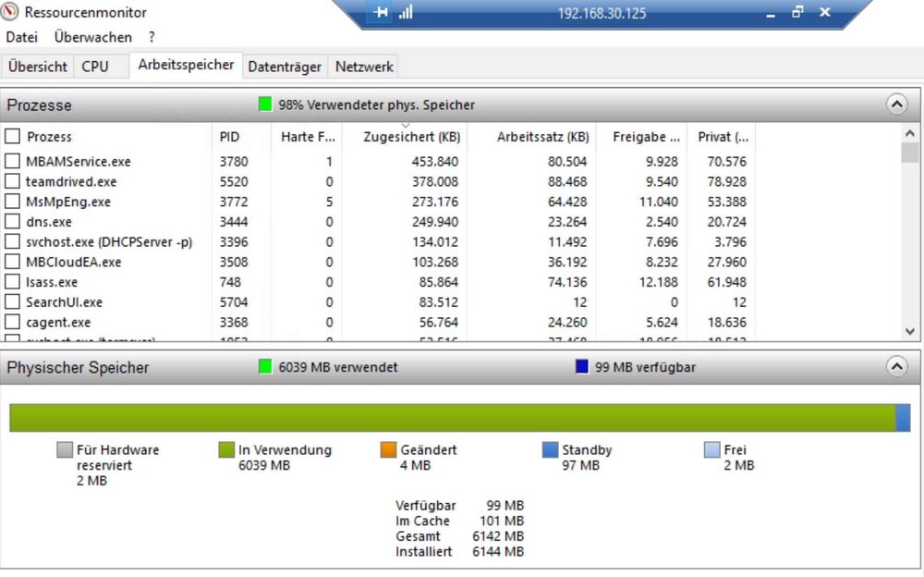The image size is (924, 577).
Task: Minimize the remote desktop connection bar
Action: 769,14
